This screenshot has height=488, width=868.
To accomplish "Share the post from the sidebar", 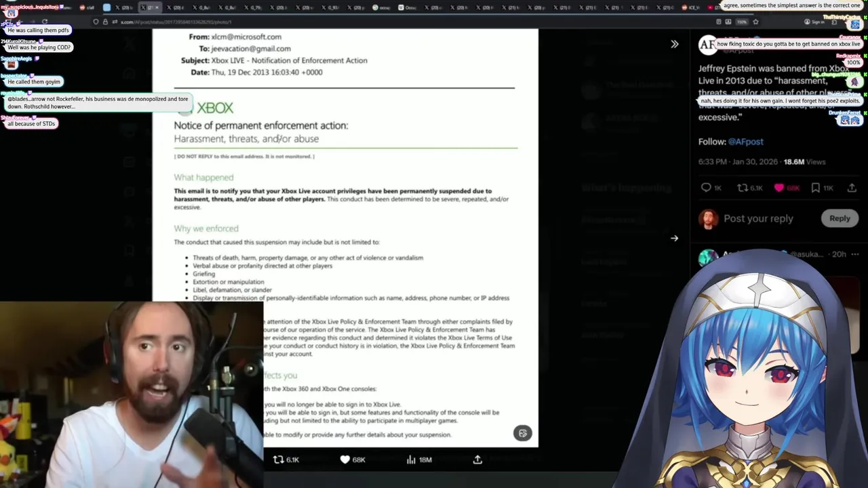I will tap(852, 188).
